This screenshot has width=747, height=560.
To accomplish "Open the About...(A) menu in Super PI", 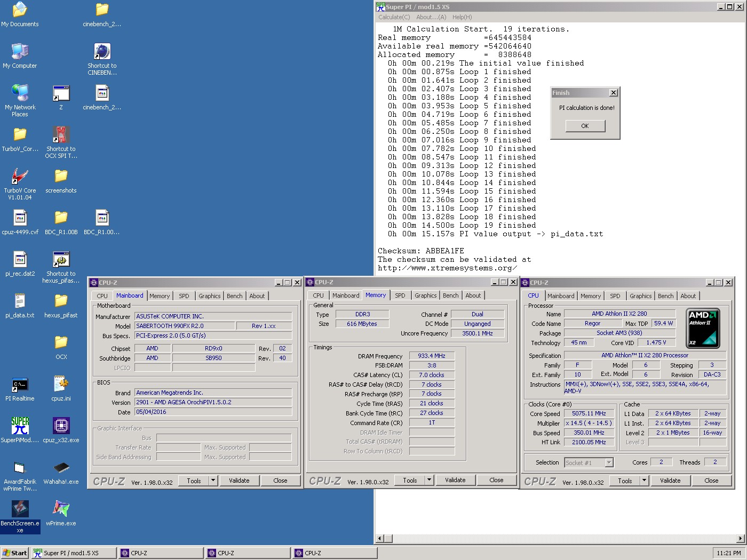I will tap(431, 17).
